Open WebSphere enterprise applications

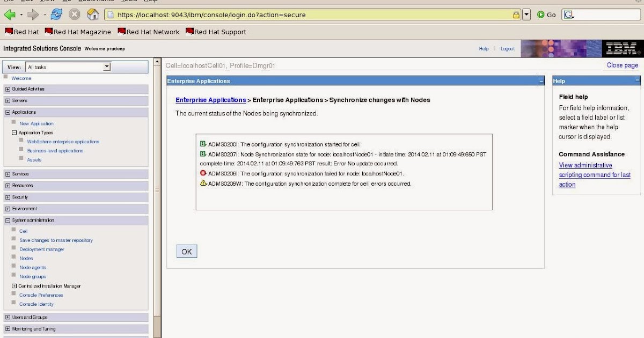63,142
